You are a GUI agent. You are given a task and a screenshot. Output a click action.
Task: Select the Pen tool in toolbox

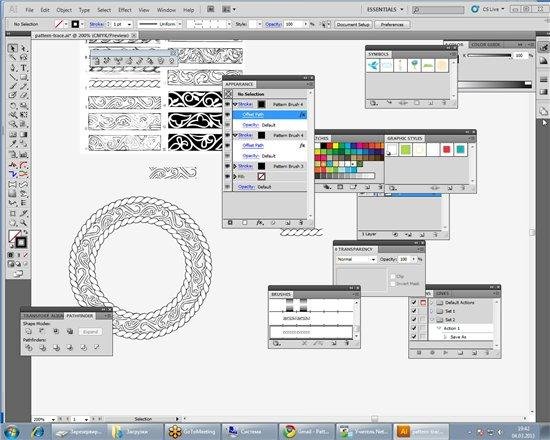coord(13,68)
